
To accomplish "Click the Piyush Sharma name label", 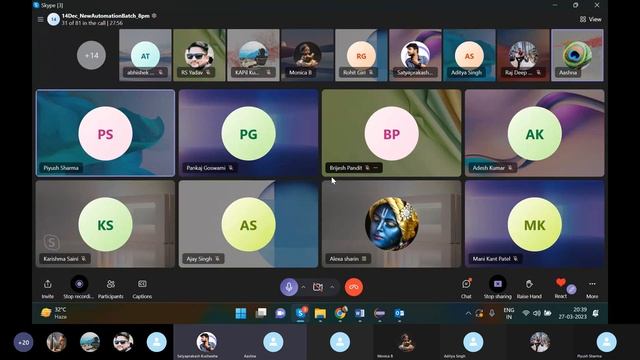I will coord(61,168).
